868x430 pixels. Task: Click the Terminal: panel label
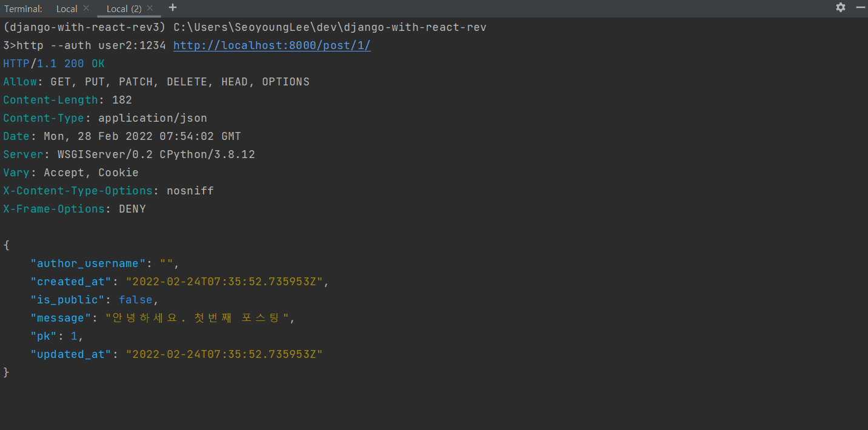23,8
